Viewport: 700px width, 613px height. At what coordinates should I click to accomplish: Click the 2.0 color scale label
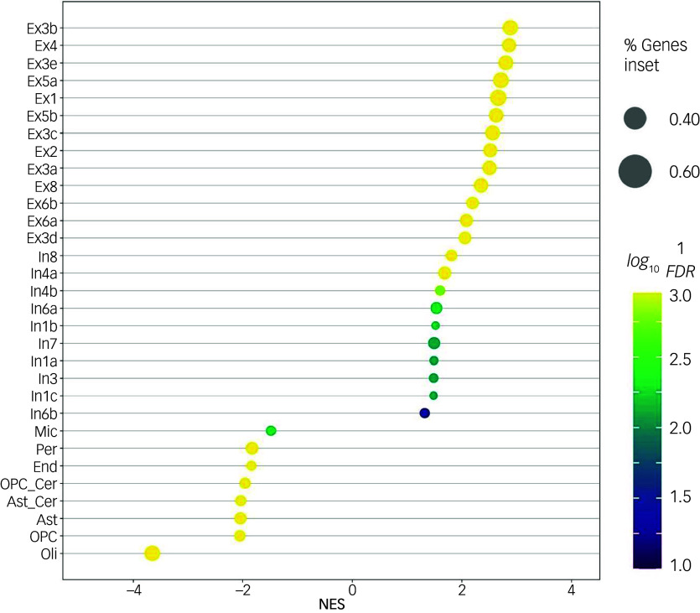pyautogui.click(x=681, y=428)
